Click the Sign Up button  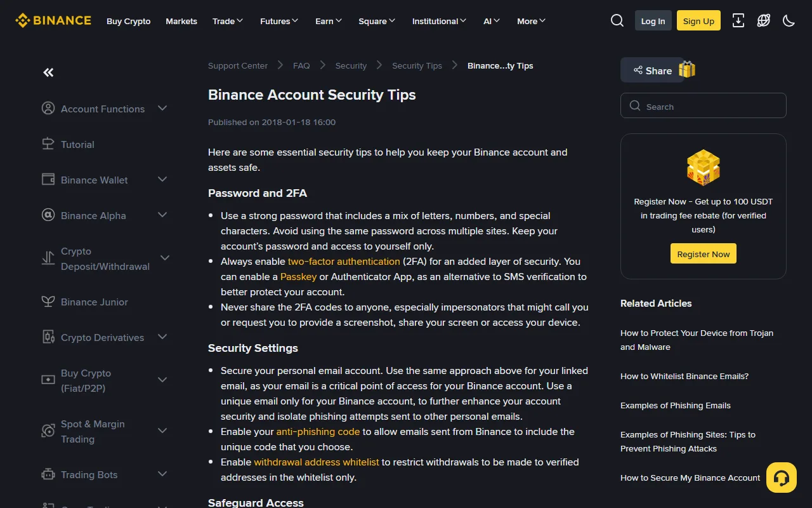coord(698,21)
